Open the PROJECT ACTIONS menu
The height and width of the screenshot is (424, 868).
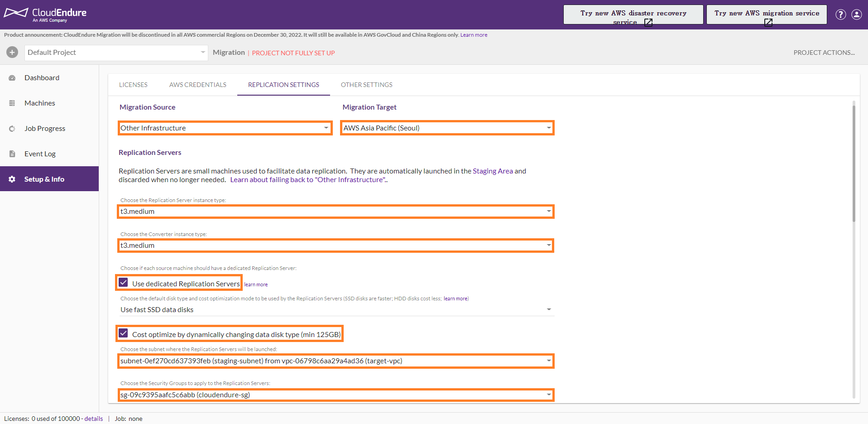pos(824,53)
